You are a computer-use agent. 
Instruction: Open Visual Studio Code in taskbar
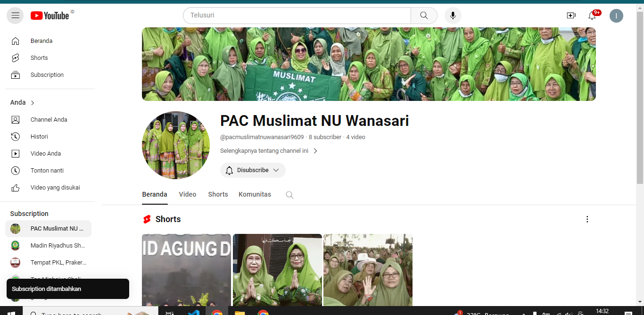(193, 312)
